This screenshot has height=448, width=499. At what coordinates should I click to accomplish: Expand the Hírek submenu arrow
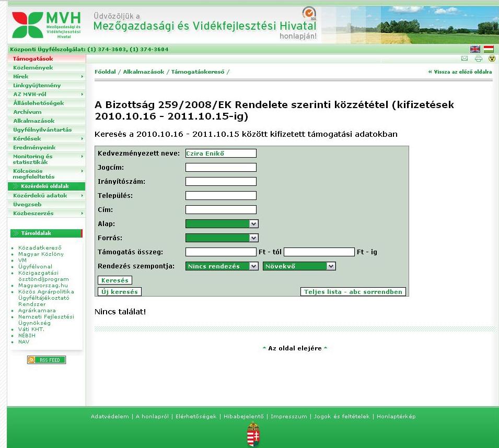tap(82, 77)
